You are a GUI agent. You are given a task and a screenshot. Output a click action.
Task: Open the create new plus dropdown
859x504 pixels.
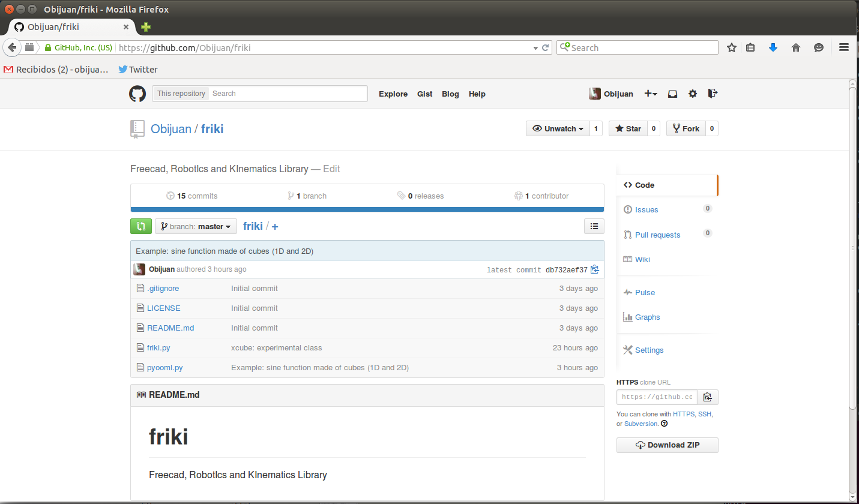650,94
